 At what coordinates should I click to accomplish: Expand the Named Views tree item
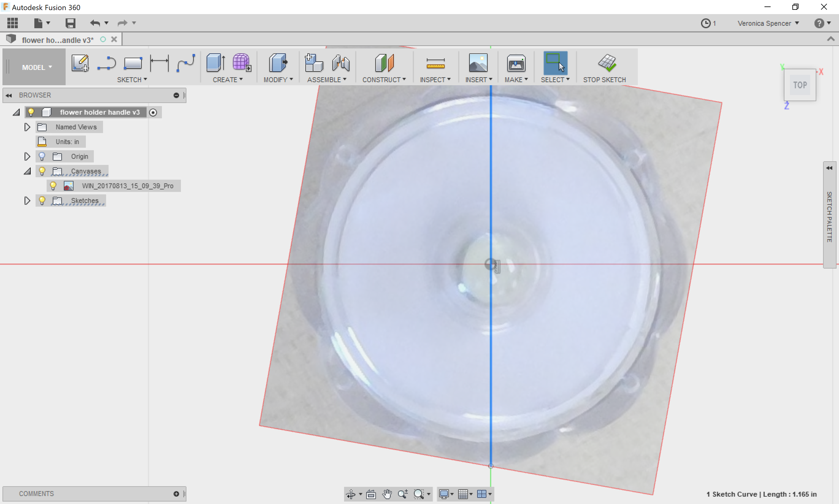26,126
